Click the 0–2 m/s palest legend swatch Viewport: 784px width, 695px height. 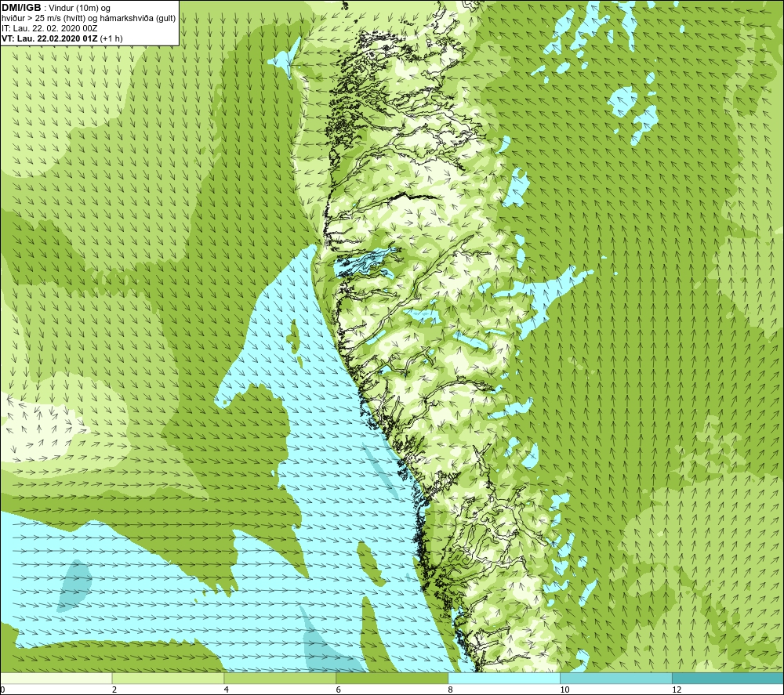pos(56,678)
